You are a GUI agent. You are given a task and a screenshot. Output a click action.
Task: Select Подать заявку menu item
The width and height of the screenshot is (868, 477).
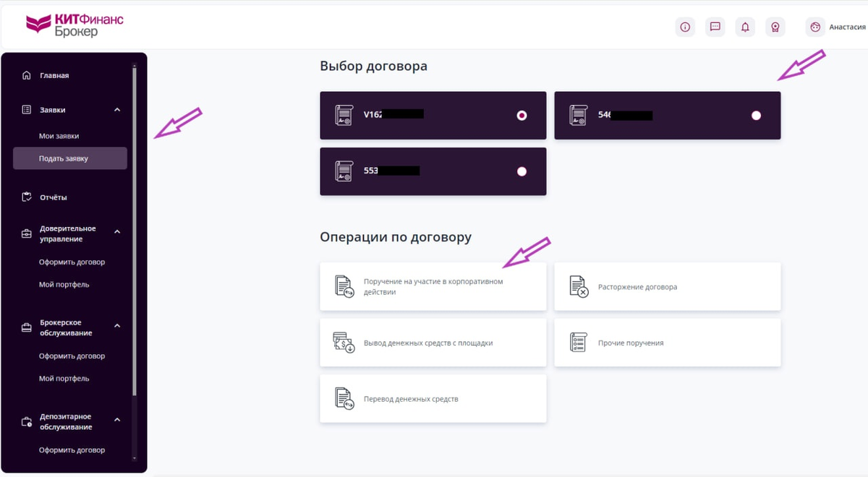69,158
